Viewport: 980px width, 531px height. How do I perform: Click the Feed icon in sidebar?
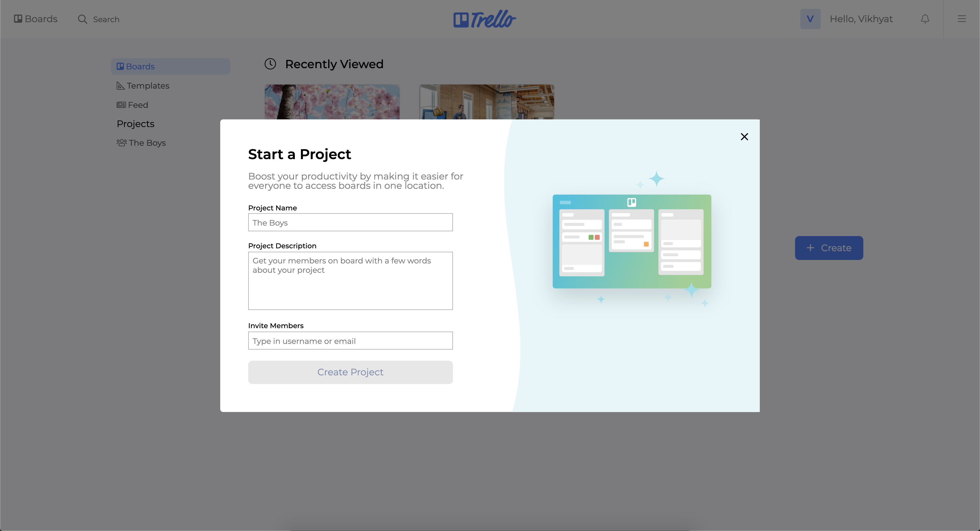point(121,105)
